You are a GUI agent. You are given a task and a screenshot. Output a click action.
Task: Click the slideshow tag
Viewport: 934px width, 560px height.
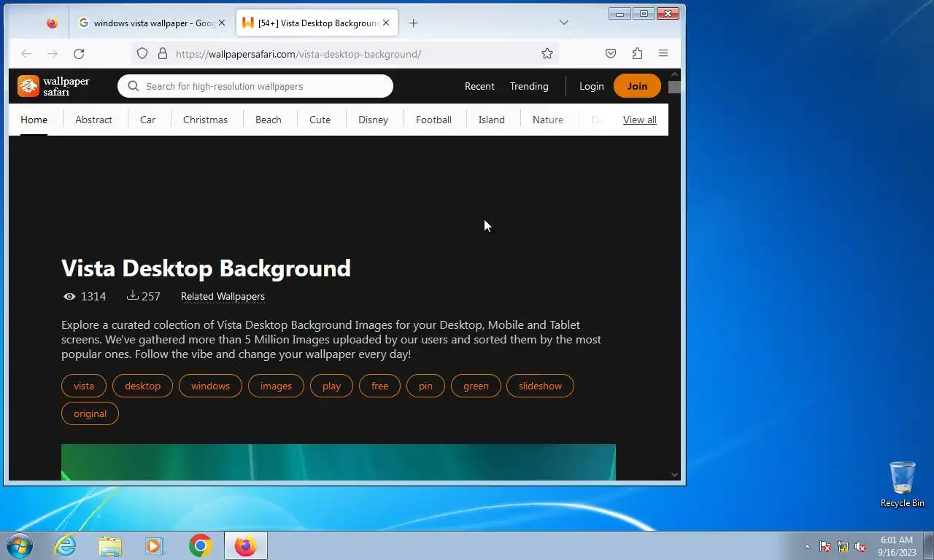pyautogui.click(x=540, y=386)
